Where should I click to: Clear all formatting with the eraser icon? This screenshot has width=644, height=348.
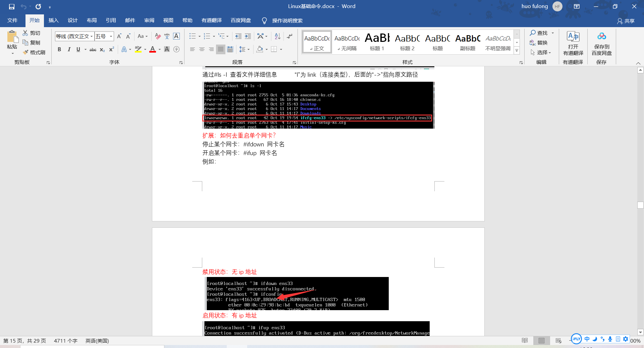(x=158, y=36)
